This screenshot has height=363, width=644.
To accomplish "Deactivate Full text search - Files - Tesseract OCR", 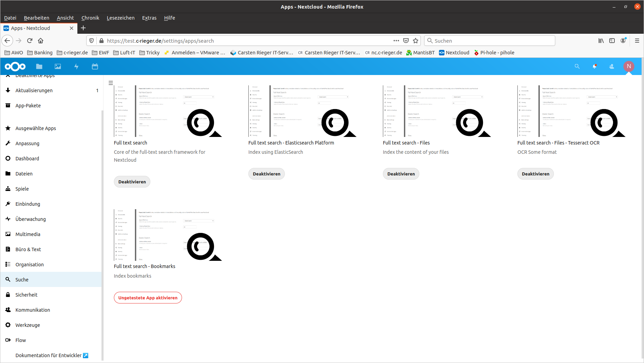I will pyautogui.click(x=536, y=174).
